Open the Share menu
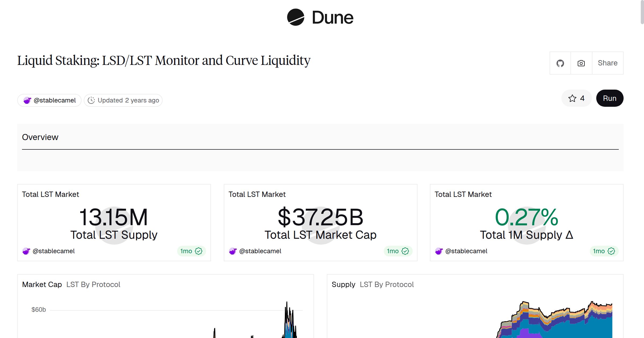The image size is (644, 338). (x=608, y=63)
